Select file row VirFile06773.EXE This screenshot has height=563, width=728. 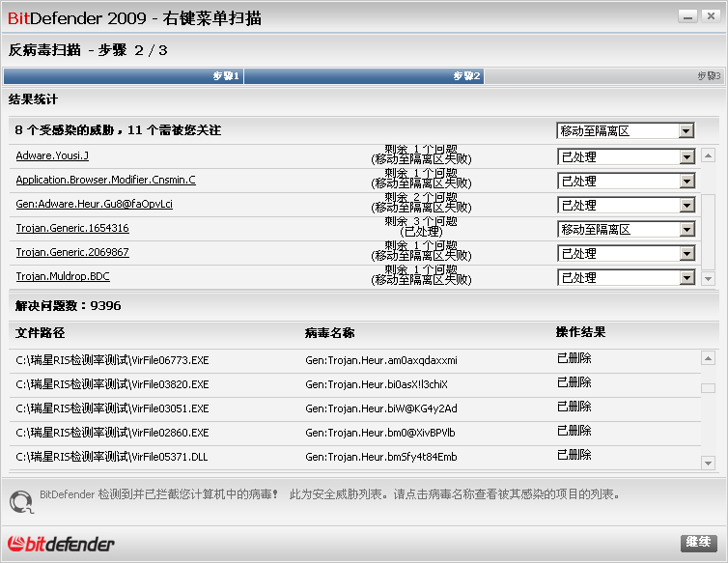coord(354,360)
